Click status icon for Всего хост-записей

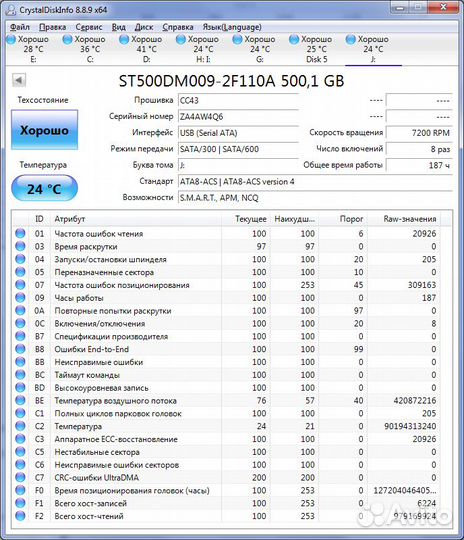tap(21, 503)
